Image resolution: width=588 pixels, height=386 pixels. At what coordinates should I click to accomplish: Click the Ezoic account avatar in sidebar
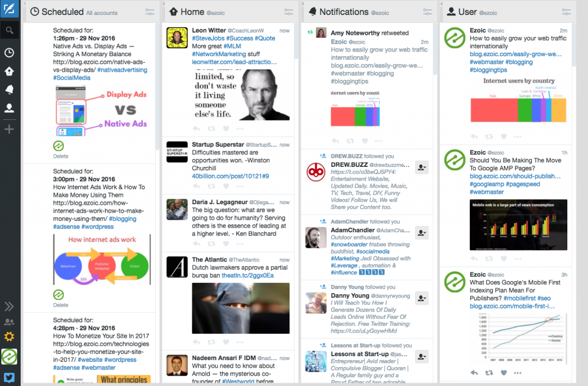click(9, 356)
